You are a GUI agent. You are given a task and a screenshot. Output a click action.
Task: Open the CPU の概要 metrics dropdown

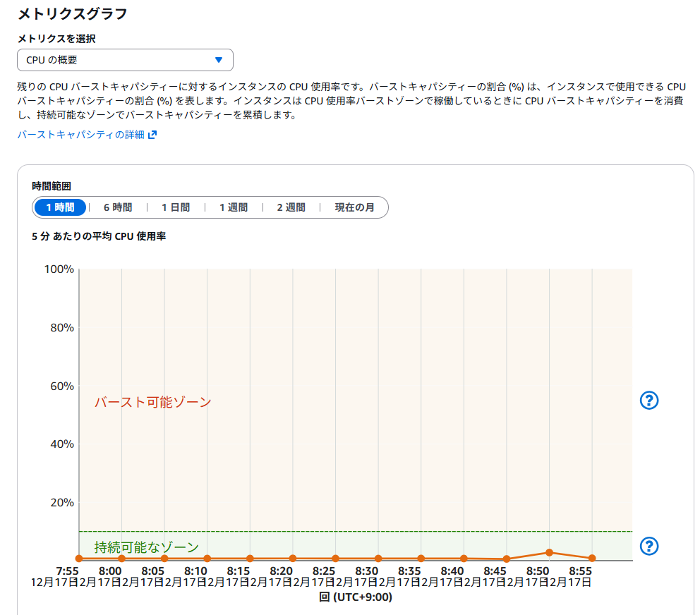125,60
